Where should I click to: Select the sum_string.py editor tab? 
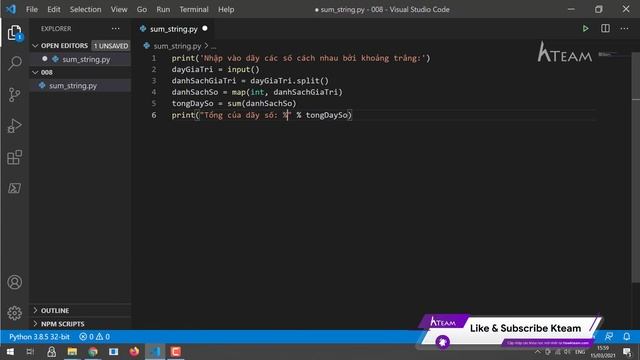[x=173, y=29]
